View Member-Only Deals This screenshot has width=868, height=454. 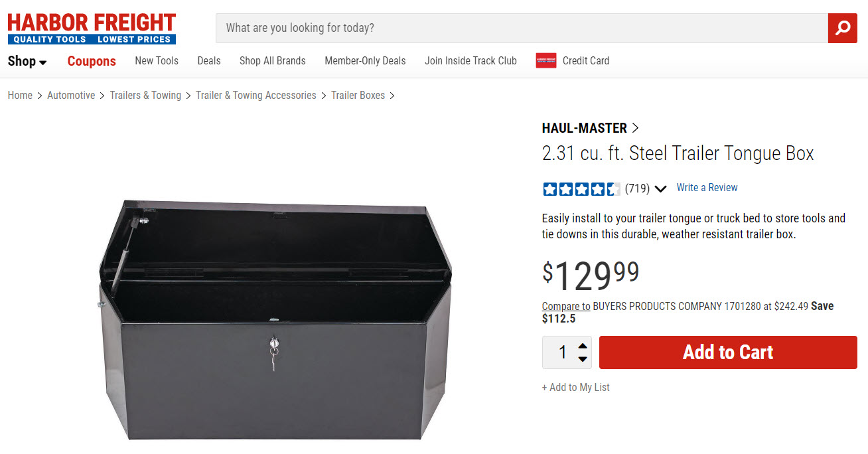[x=365, y=61]
